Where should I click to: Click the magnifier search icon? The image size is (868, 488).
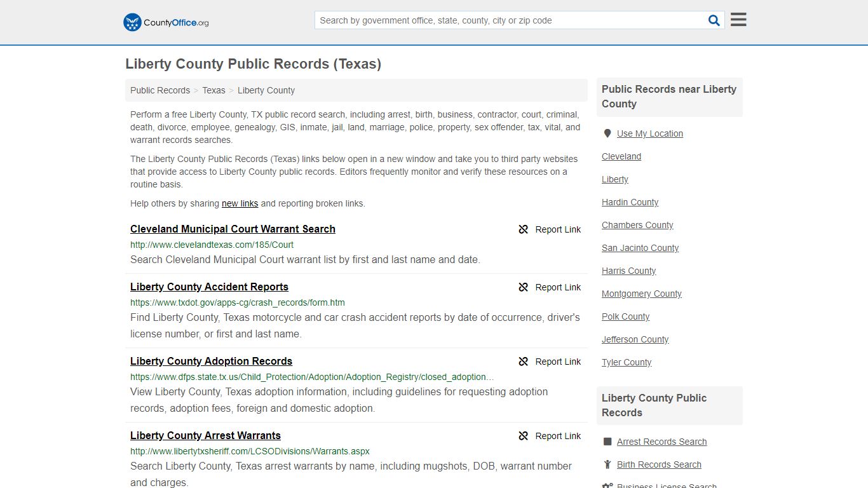(714, 20)
